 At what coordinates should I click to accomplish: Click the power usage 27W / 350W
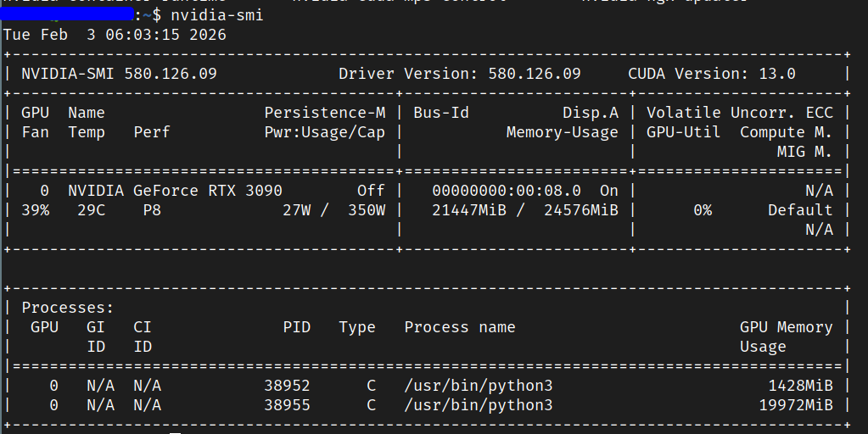(333, 210)
